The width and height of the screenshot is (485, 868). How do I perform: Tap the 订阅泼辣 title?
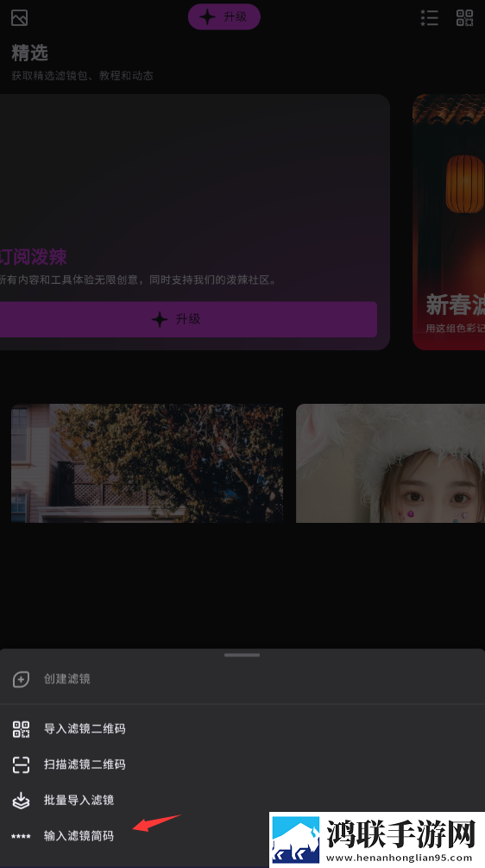click(x=33, y=257)
